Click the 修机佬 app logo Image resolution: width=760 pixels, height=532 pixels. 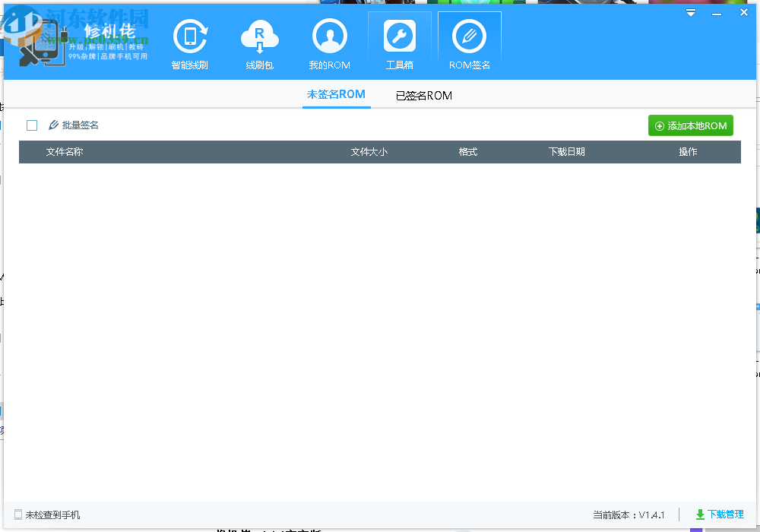(x=82, y=43)
